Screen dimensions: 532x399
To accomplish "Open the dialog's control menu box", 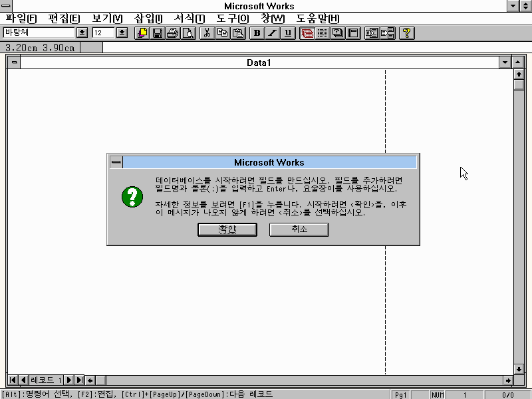I will click(116, 162).
